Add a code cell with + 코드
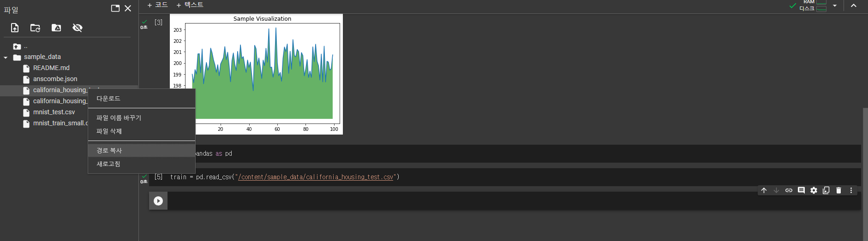 [157, 5]
